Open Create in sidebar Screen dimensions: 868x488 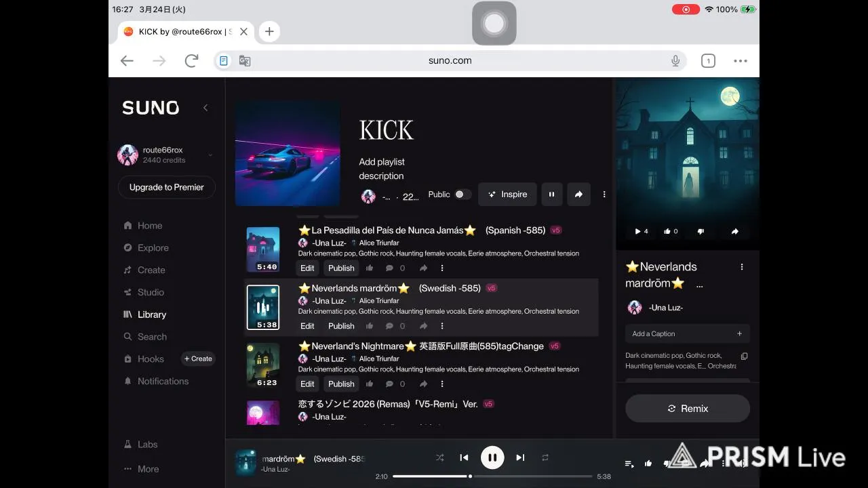point(144,270)
